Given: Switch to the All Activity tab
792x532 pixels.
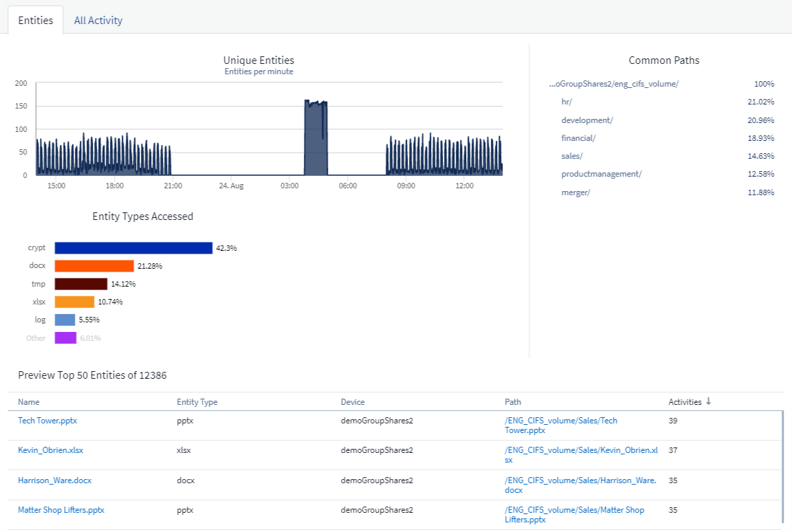Looking at the screenshot, I should pyautogui.click(x=98, y=21).
